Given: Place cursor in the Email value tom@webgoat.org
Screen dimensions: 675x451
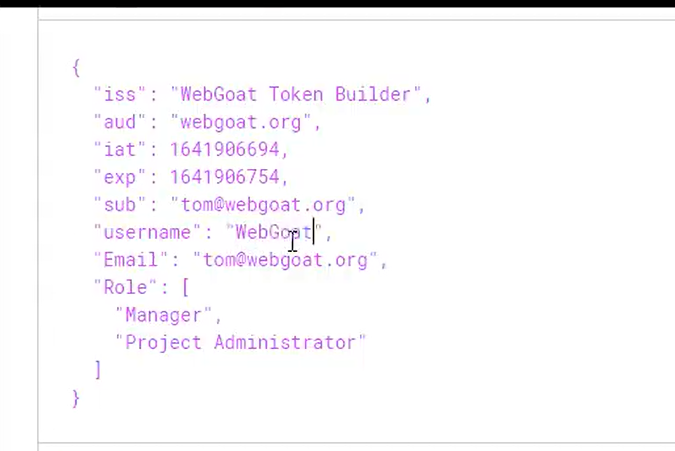Looking at the screenshot, I should [x=285, y=260].
